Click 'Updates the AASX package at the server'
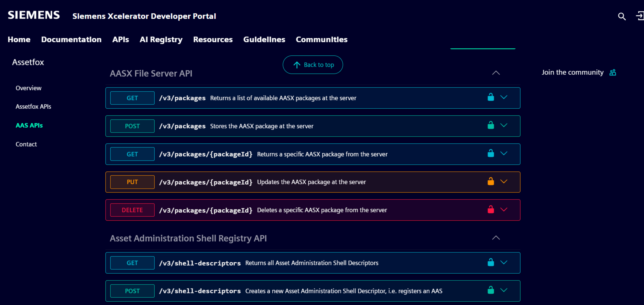This screenshot has width=644, height=305. pyautogui.click(x=311, y=182)
